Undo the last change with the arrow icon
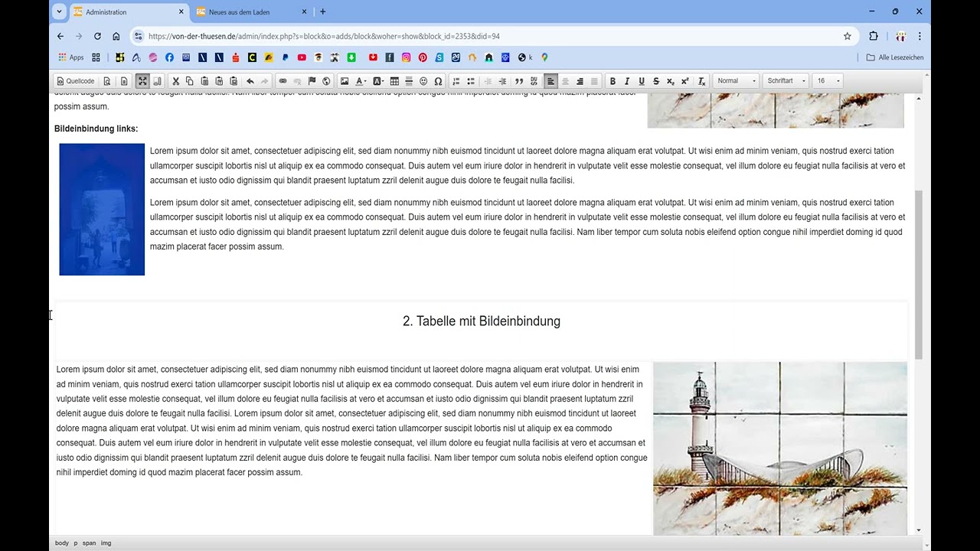 coord(250,81)
